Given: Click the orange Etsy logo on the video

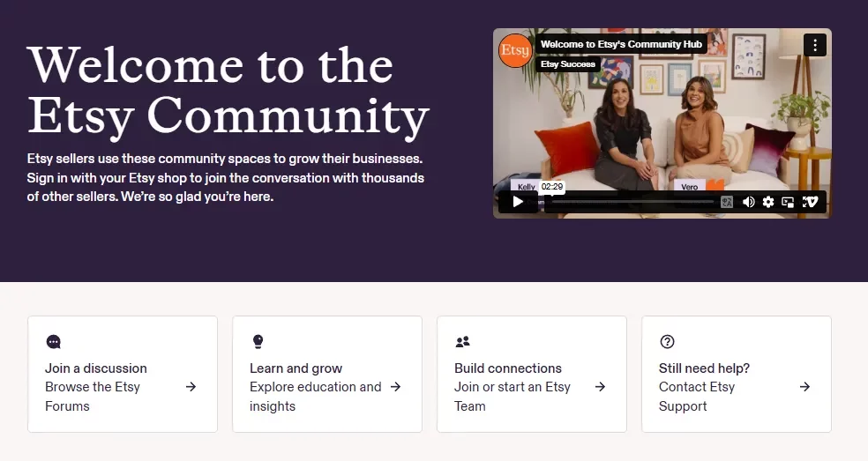Looking at the screenshot, I should [x=515, y=50].
